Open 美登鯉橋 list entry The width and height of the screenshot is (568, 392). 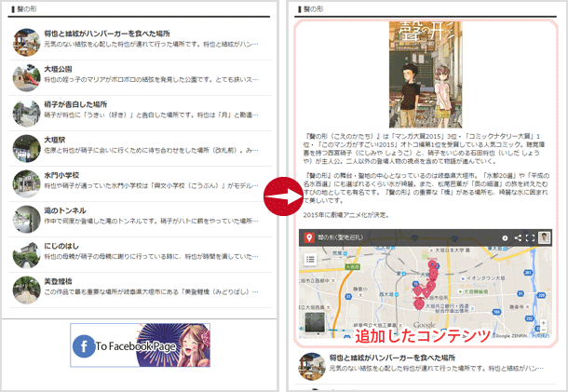(141, 291)
